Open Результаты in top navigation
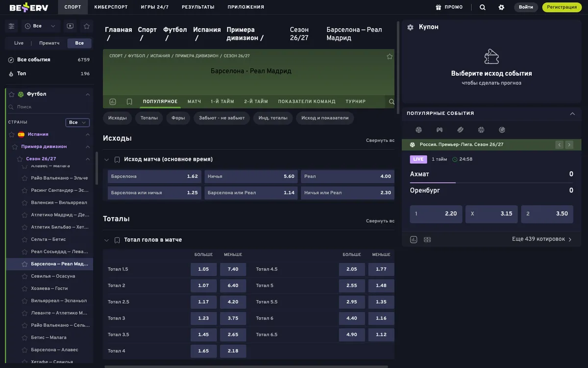Image resolution: width=588 pixels, height=368 pixels. click(x=198, y=7)
